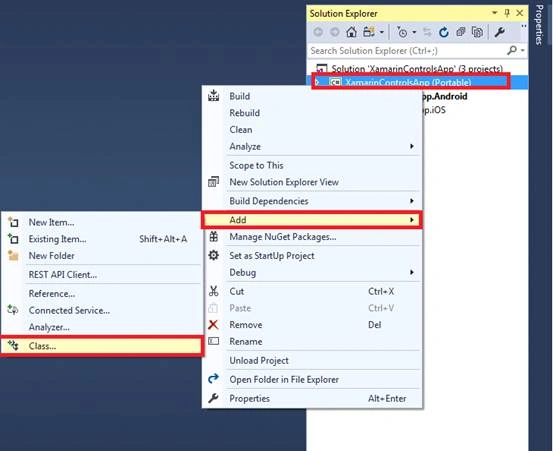Close the Solution Explorer panel
This screenshot has height=451, width=553.
coord(519,13)
